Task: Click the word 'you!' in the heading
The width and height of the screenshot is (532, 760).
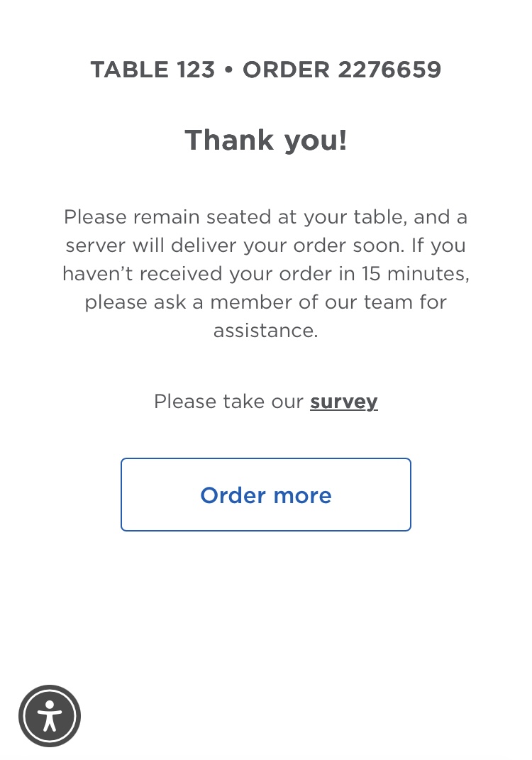Action: coord(316,140)
